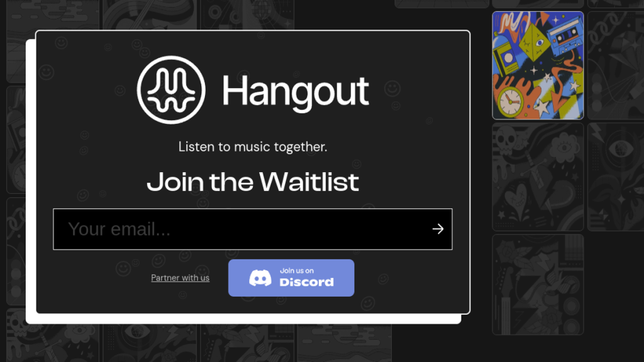Focus the Your email input field

253,229
